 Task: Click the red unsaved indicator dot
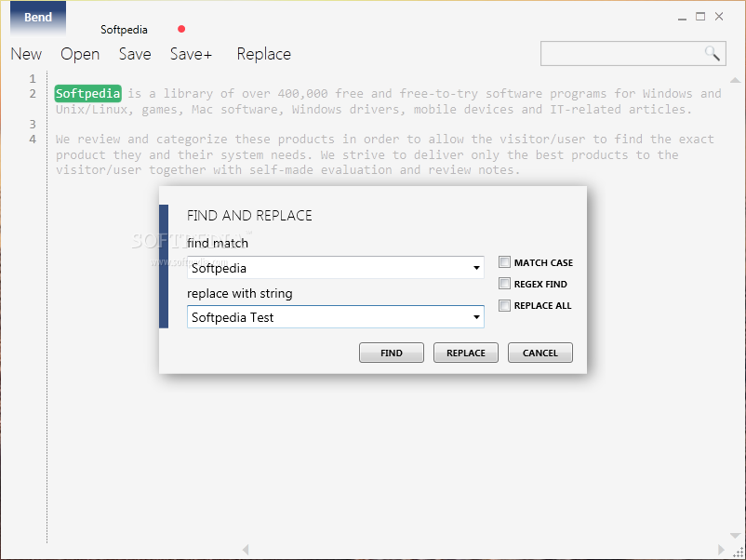coord(181,29)
